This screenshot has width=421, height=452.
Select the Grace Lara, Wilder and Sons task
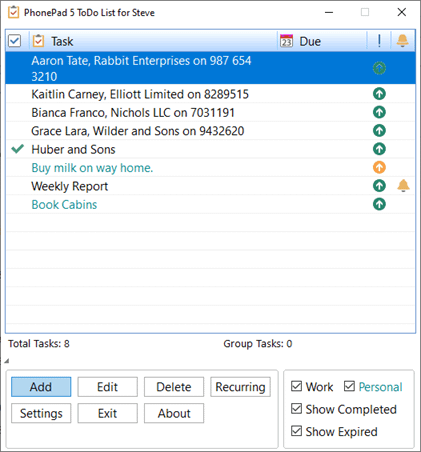[210, 131]
